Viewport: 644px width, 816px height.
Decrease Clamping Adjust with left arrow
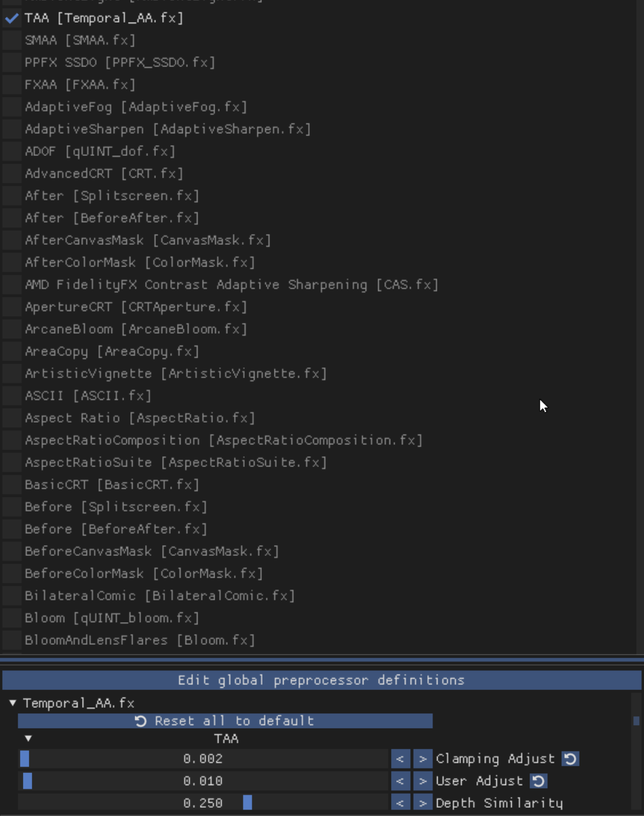pos(400,759)
